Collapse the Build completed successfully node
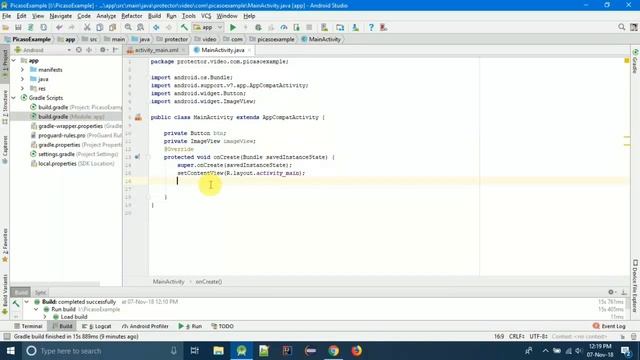 (x=27, y=302)
